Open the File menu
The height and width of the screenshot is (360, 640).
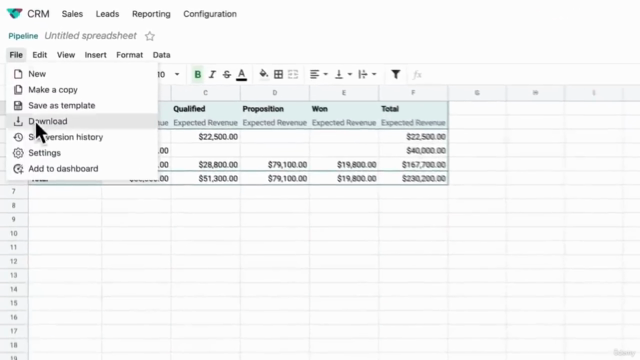pyautogui.click(x=16, y=55)
